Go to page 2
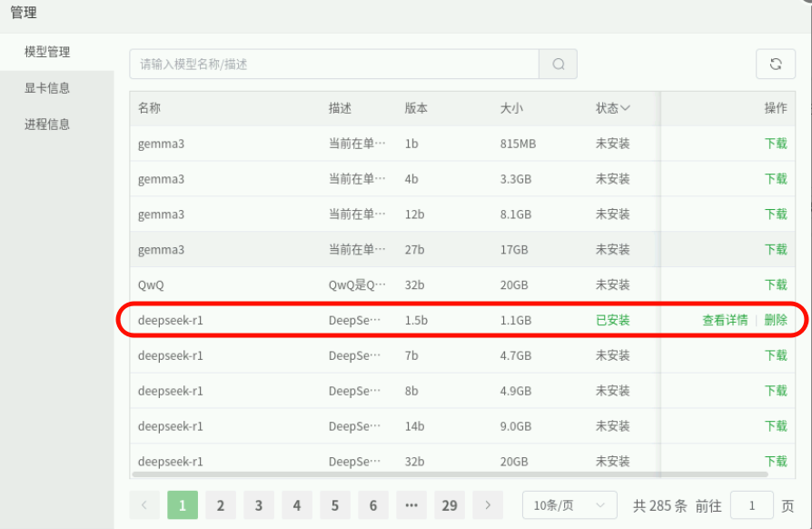The width and height of the screenshot is (812, 529). coord(221,505)
